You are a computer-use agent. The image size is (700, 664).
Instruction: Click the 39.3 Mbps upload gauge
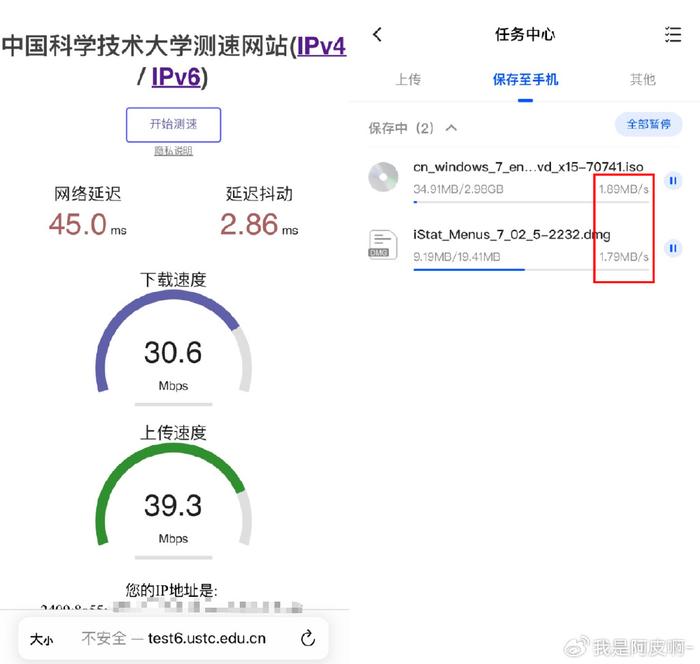[173, 496]
